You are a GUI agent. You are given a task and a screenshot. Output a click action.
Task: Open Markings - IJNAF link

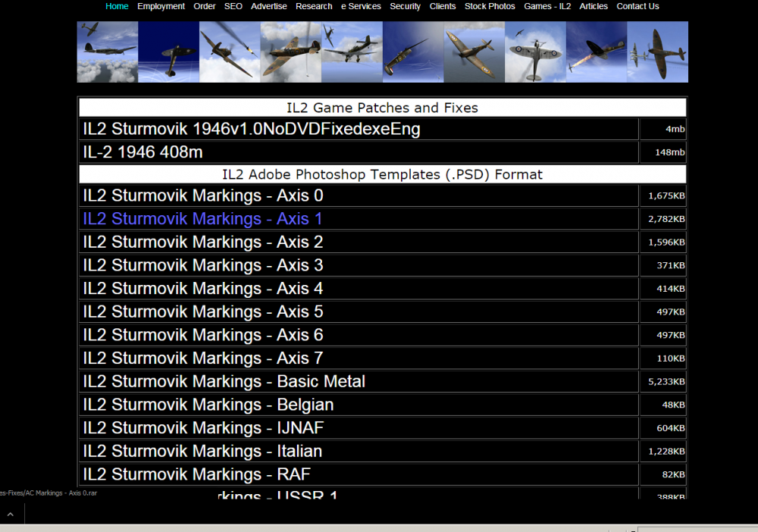tap(203, 427)
